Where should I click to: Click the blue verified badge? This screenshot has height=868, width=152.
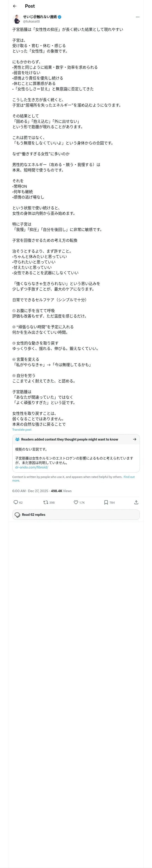click(x=60, y=17)
